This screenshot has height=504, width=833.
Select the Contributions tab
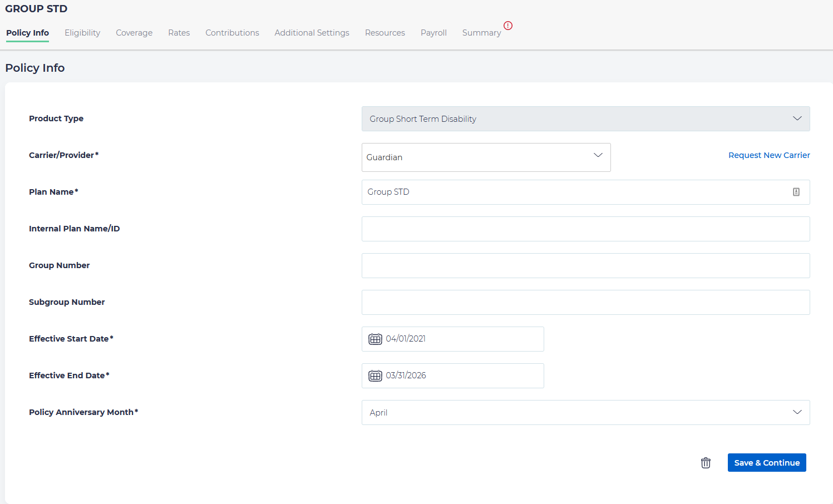coord(232,33)
